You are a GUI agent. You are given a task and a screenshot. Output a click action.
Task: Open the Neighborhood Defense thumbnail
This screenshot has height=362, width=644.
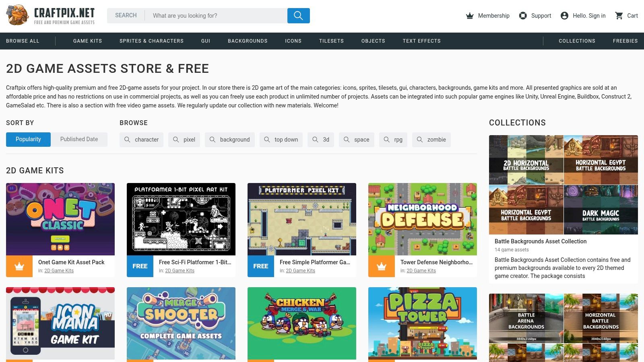(423, 219)
